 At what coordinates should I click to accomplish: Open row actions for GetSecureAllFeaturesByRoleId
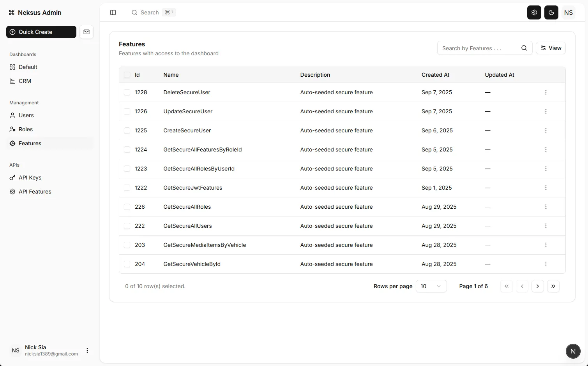pyautogui.click(x=546, y=150)
